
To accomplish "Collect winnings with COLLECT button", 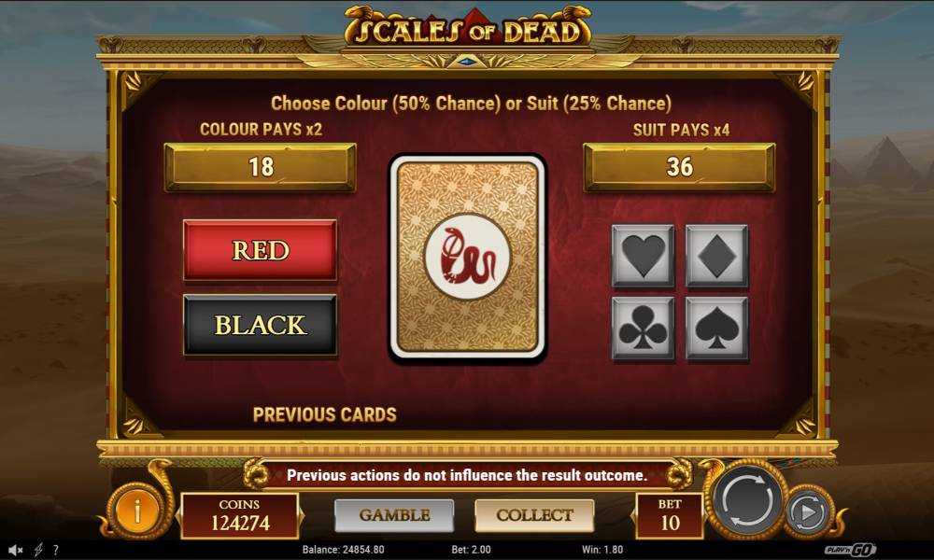I will [534, 515].
